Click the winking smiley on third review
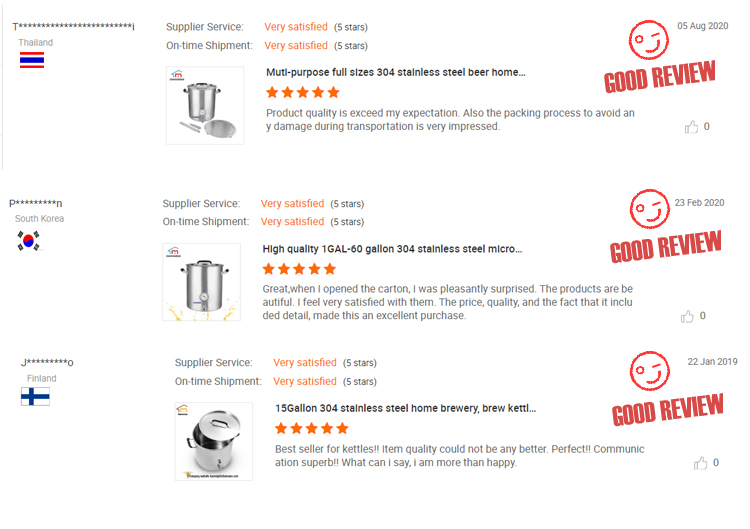 649,371
